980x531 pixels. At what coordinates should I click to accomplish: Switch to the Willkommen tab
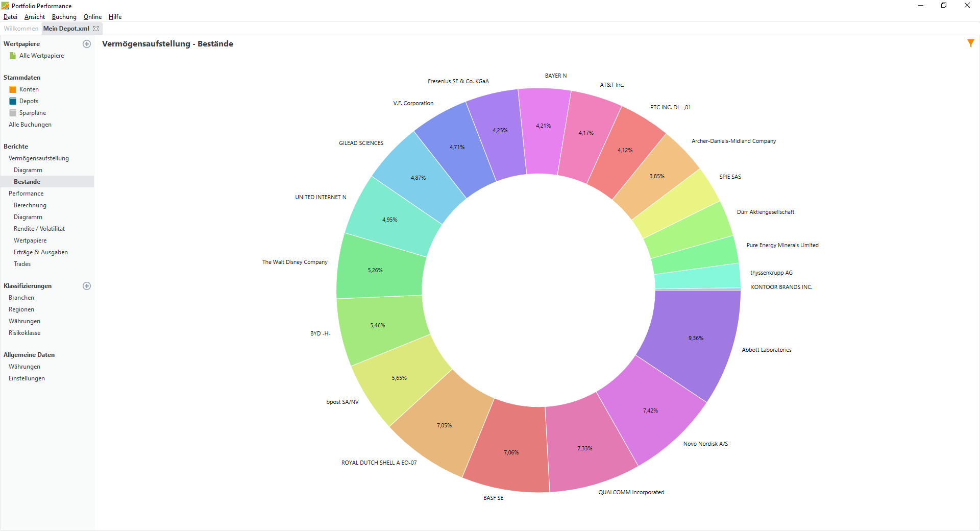coord(21,29)
